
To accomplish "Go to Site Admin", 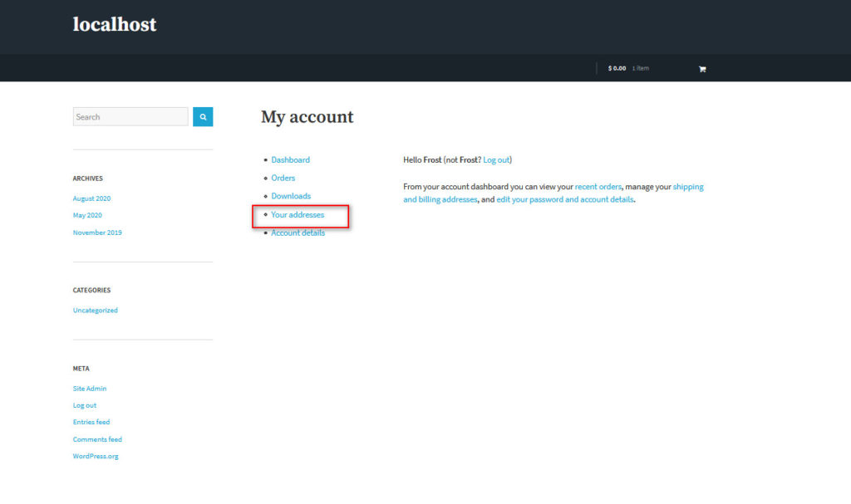I will coord(89,388).
